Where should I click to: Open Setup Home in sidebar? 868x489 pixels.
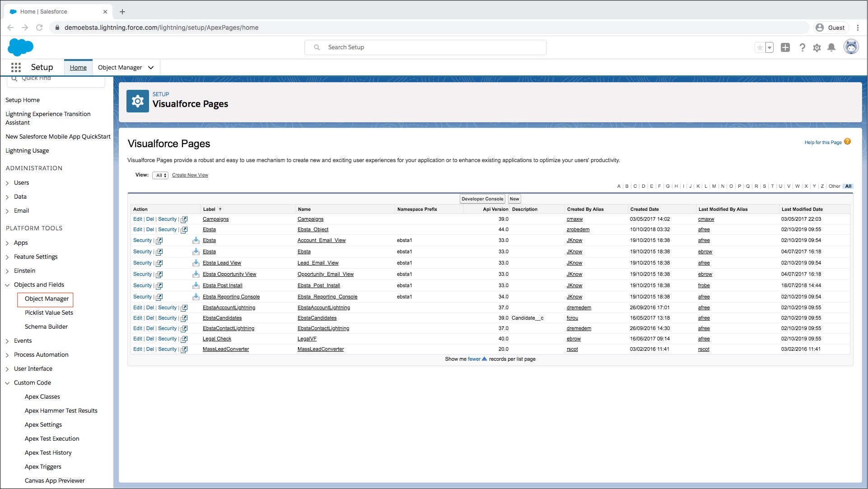(23, 100)
